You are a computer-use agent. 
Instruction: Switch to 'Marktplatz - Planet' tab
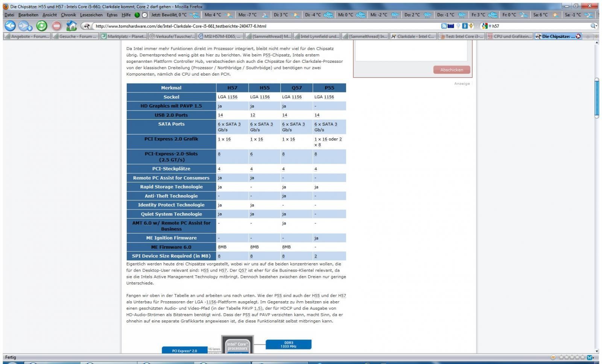(123, 36)
